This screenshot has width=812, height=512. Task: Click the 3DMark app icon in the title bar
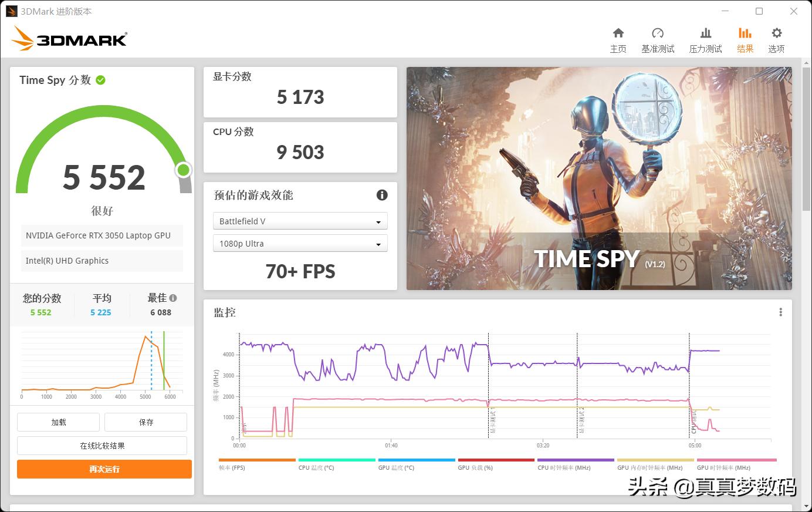[11, 11]
